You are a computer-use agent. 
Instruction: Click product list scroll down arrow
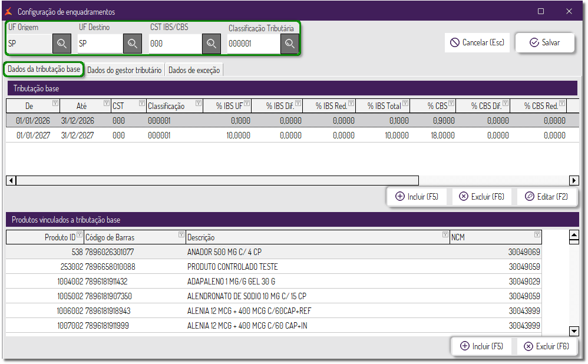pyautogui.click(x=574, y=331)
